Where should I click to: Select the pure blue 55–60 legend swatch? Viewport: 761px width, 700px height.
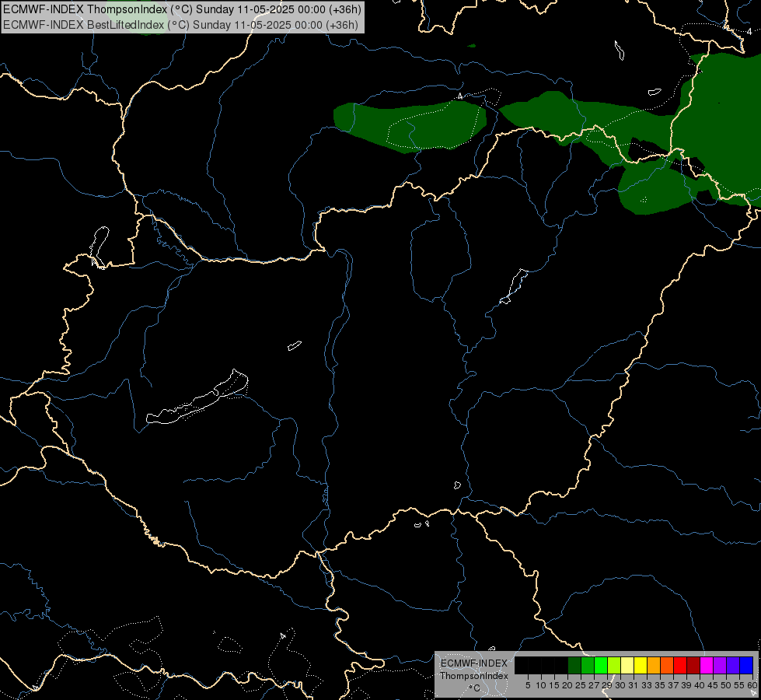746,665
